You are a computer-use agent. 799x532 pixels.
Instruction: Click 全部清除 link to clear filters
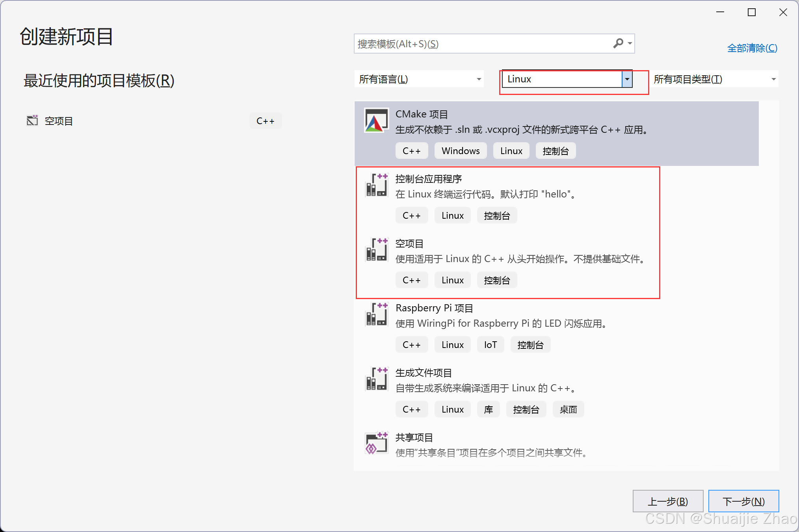pyautogui.click(x=752, y=48)
